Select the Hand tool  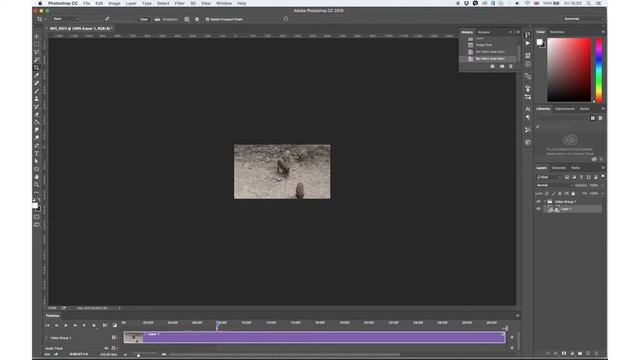tap(37, 177)
